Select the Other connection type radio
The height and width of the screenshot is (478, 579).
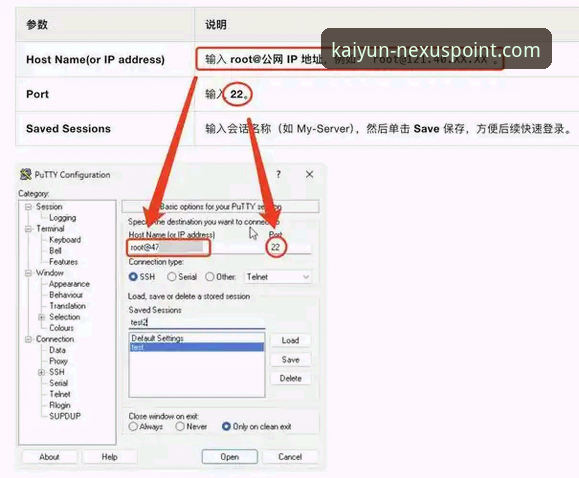click(x=209, y=277)
